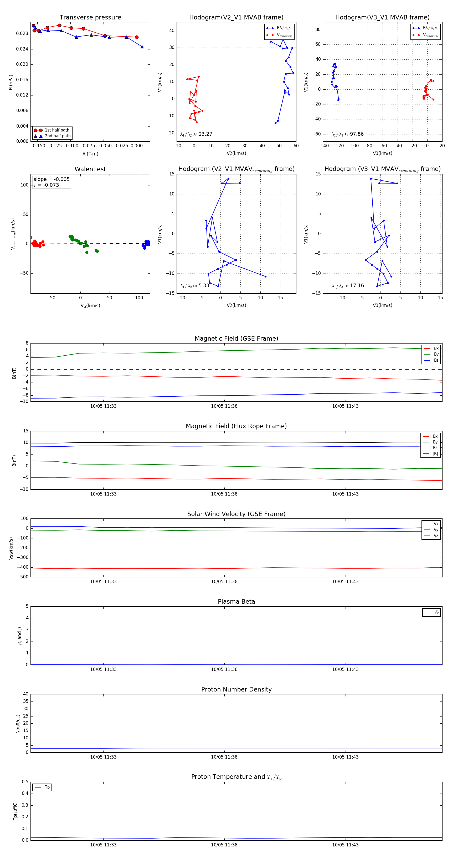Image resolution: width=473 pixels, height=868 pixels.
Task: Click the λ1/λ2 ≈ 23.27 annotation
Action: (196, 134)
